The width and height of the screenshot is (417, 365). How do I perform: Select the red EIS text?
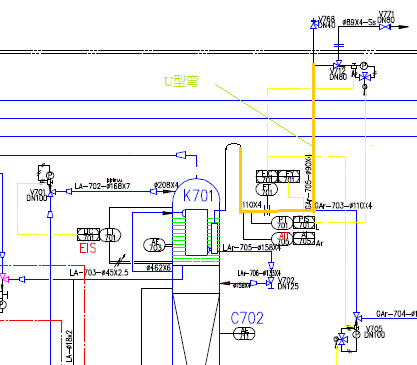coord(88,248)
